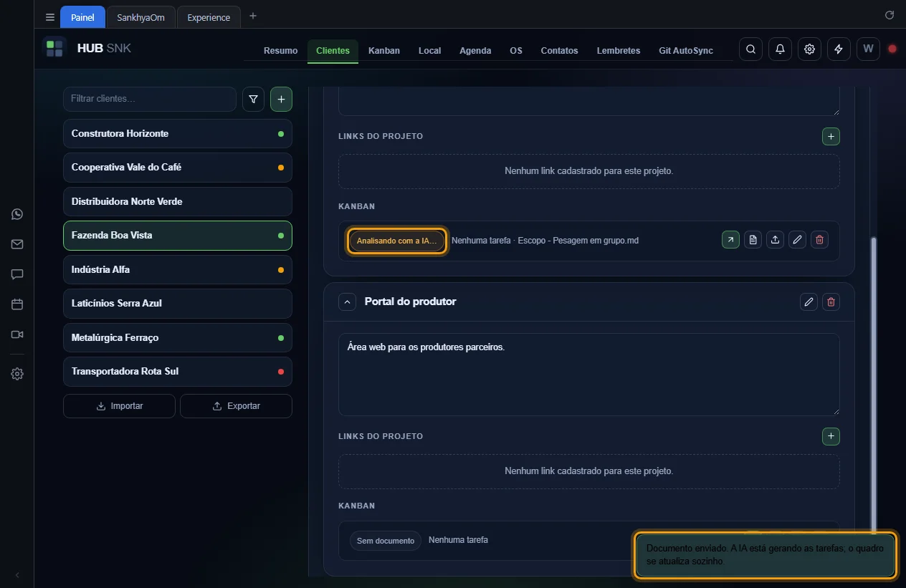
Task: Click the red status indicator in the header
Action: (892, 49)
